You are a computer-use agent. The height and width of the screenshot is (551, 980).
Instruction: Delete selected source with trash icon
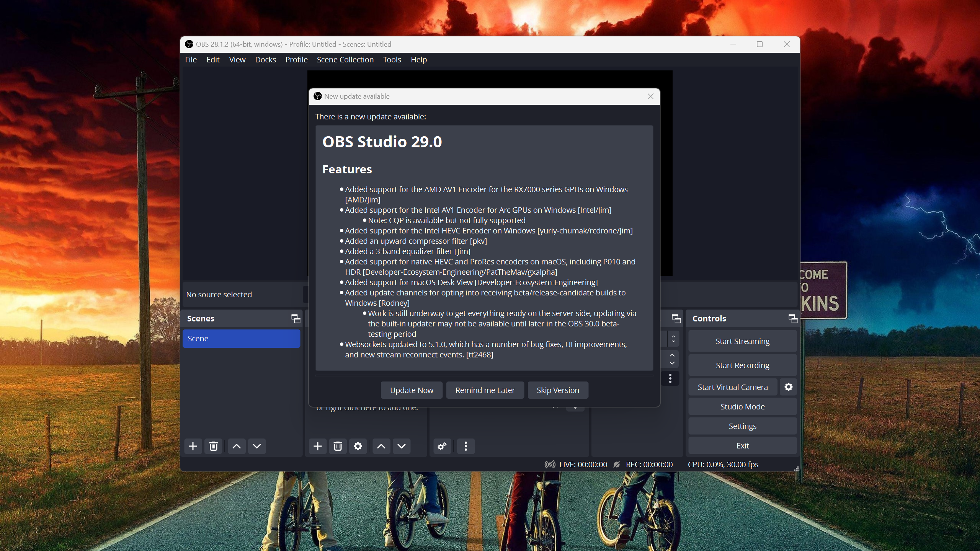tap(338, 446)
